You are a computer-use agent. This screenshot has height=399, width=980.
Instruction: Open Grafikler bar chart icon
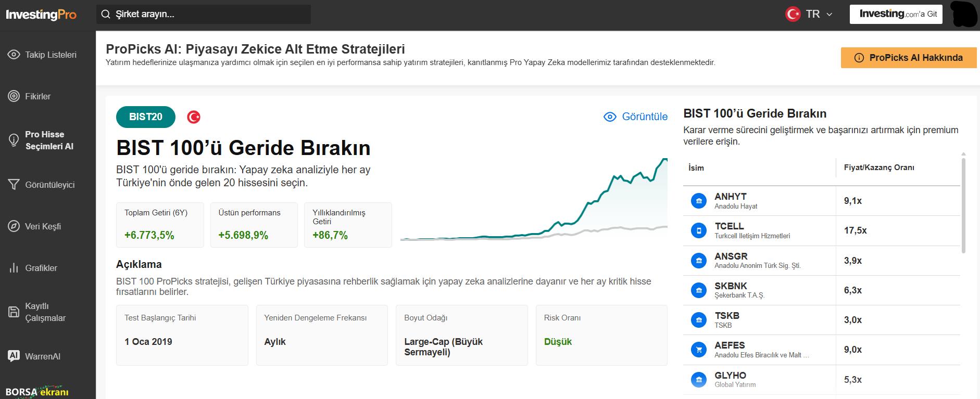click(x=14, y=268)
